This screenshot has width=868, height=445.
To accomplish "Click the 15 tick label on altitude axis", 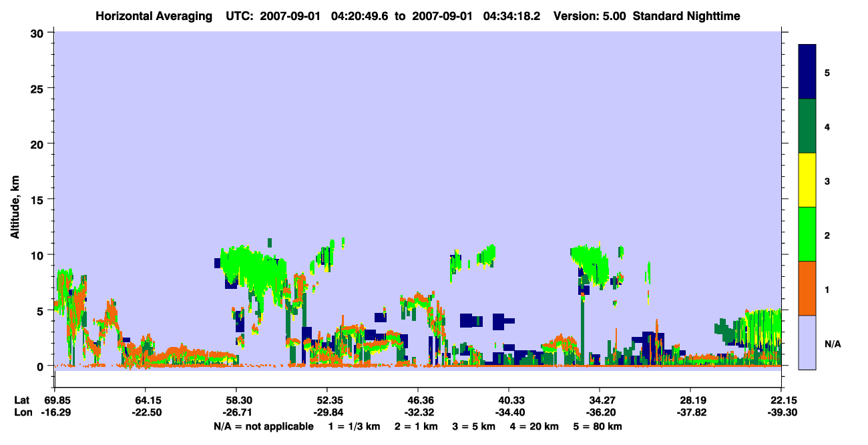I will click(x=39, y=199).
